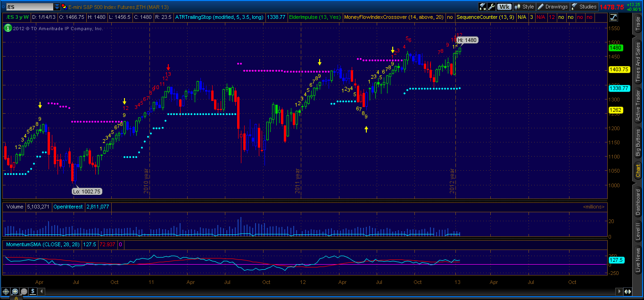Open the Live News side tab
The image size is (644, 300).
pyautogui.click(x=638, y=260)
